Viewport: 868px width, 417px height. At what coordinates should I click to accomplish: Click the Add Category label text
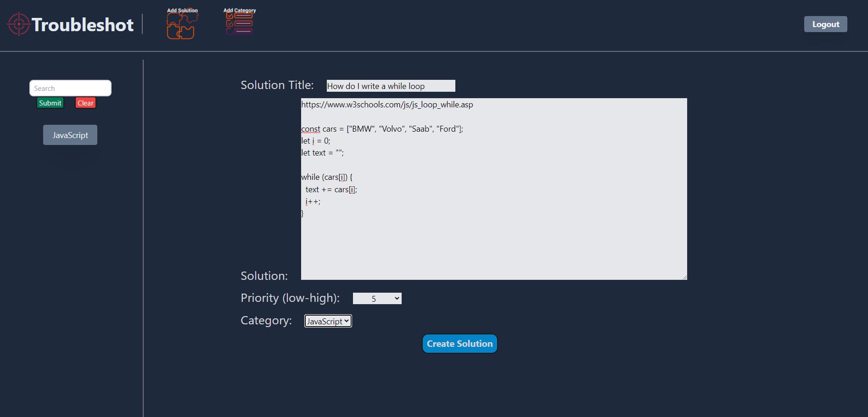coord(239,10)
